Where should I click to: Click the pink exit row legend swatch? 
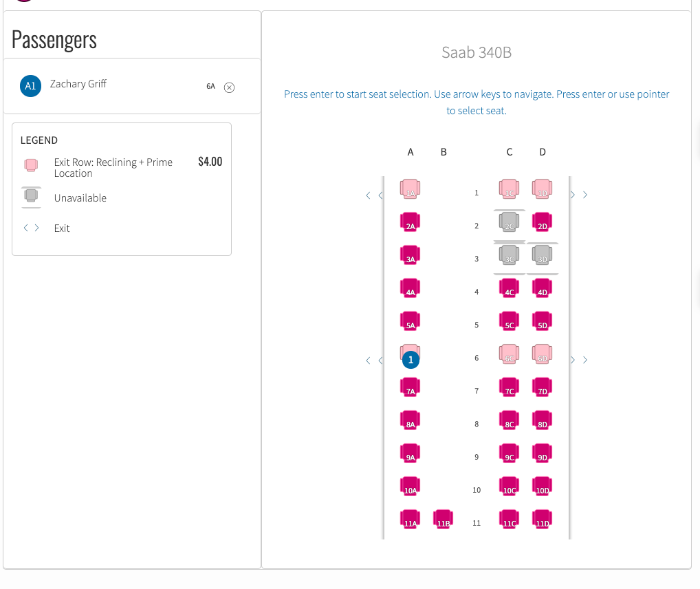(x=31, y=165)
